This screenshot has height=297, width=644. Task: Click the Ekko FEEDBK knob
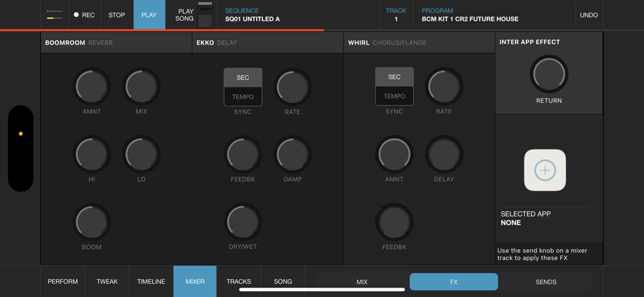point(243,154)
